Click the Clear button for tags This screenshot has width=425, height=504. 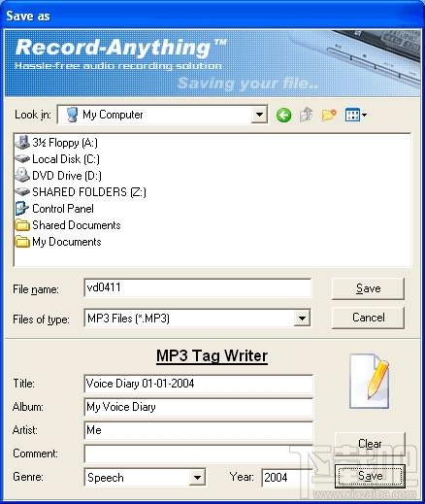370,444
